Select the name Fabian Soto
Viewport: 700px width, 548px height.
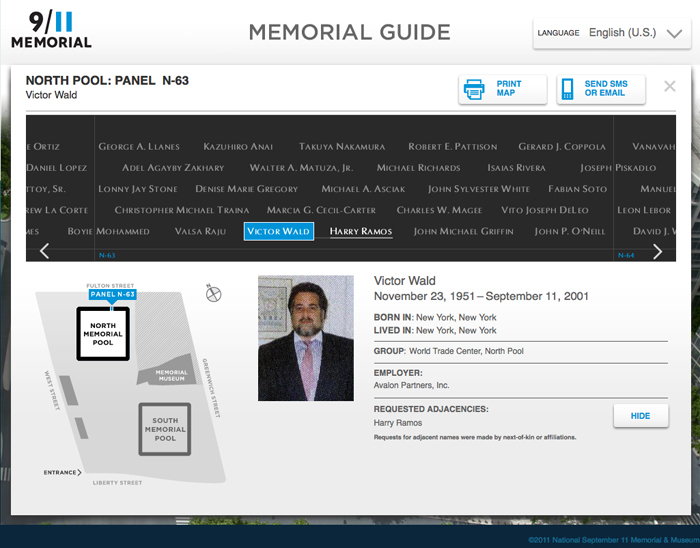(578, 189)
